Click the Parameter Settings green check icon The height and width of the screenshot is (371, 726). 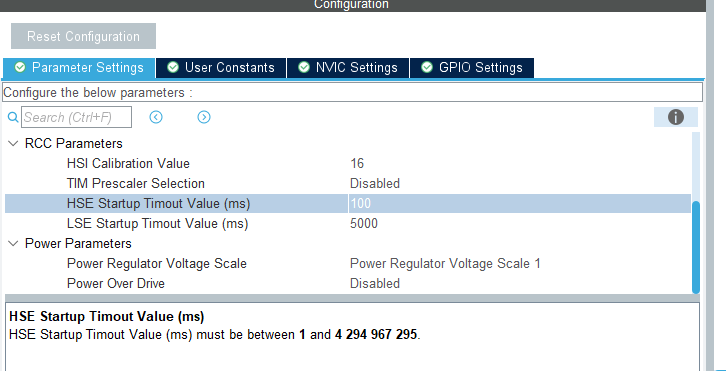click(20, 68)
